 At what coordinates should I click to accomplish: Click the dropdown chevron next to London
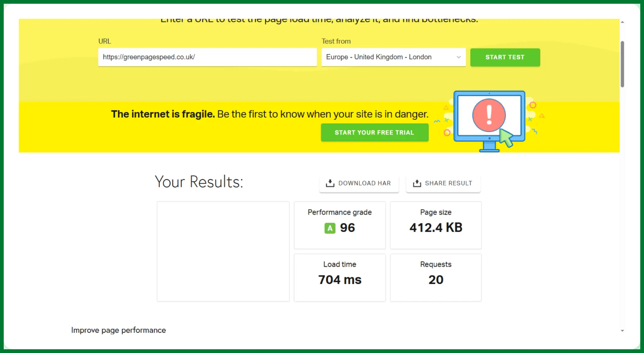point(458,57)
